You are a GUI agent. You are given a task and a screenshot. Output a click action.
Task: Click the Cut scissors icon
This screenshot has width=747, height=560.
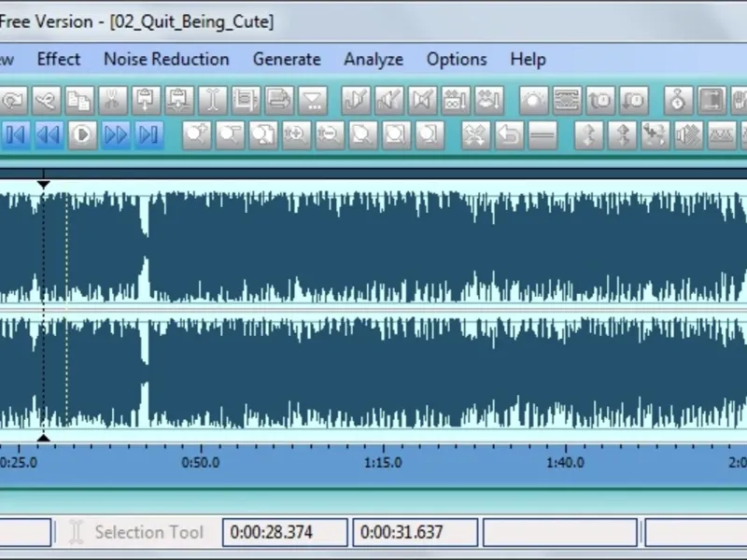point(113,101)
